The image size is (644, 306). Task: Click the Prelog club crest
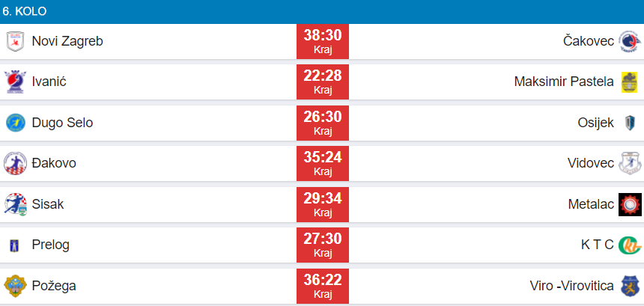coord(15,245)
